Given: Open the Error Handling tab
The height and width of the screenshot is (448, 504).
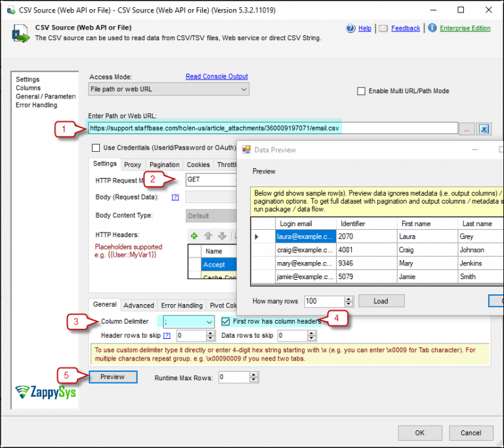Looking at the screenshot, I should (182, 305).
